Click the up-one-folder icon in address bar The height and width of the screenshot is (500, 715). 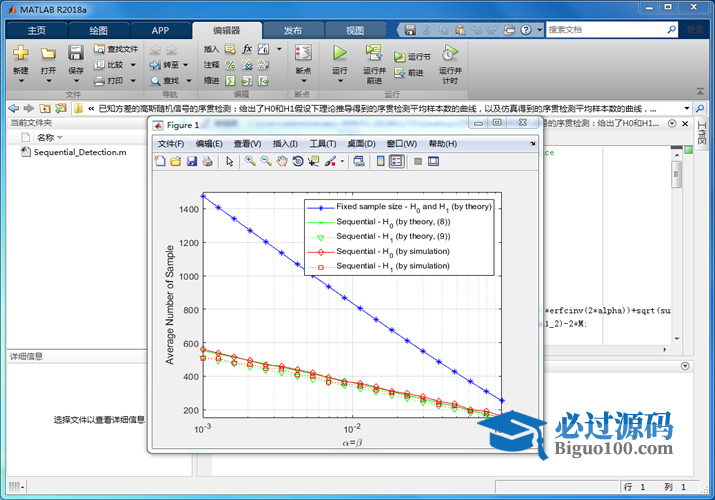[45, 108]
